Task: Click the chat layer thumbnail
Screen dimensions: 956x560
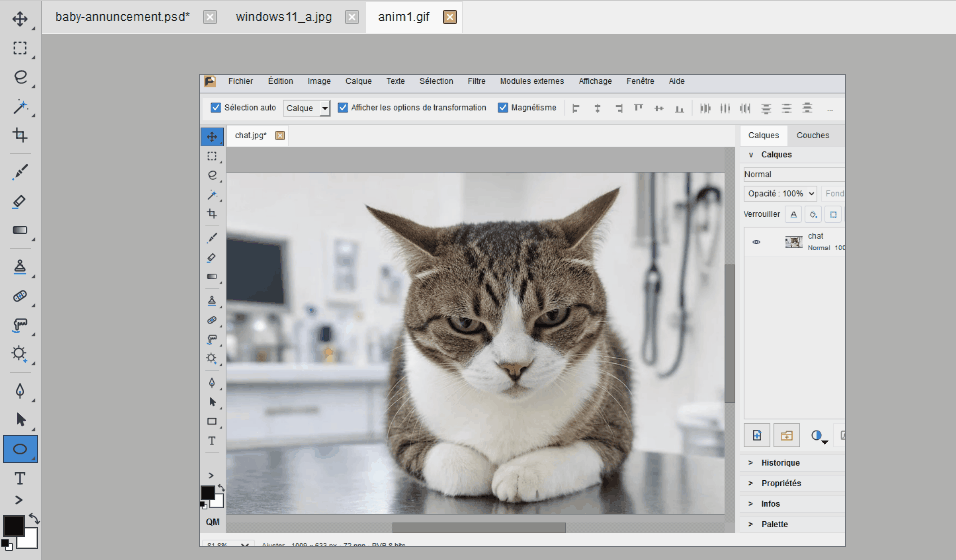Action: click(793, 242)
